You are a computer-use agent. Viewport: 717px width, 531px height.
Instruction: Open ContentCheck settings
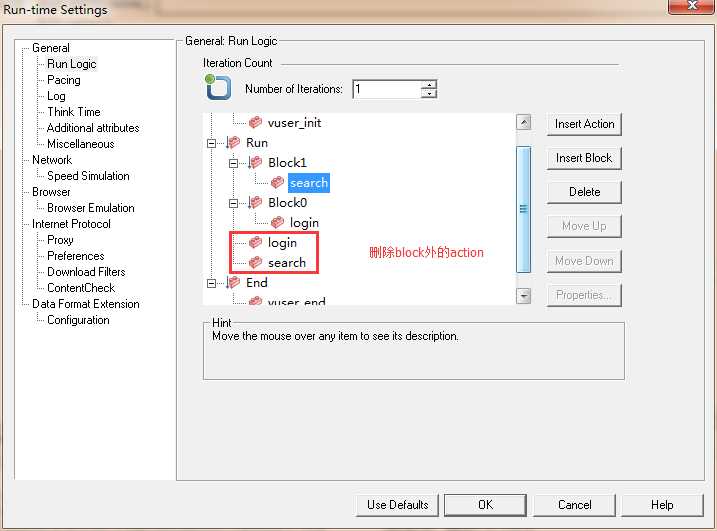tap(81, 288)
